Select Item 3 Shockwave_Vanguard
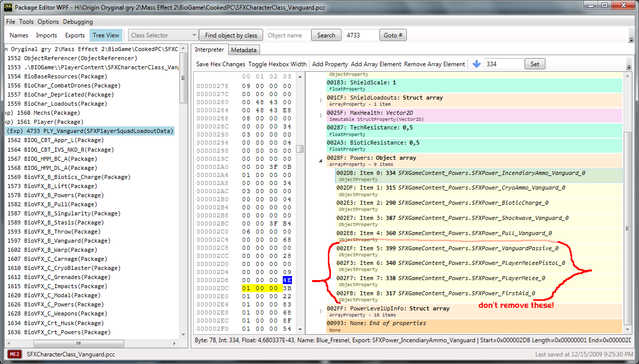 pyautogui.click(x=479, y=221)
